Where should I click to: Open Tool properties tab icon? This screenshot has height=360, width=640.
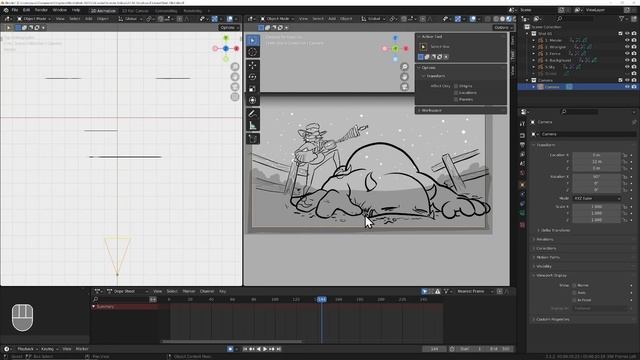(522, 124)
